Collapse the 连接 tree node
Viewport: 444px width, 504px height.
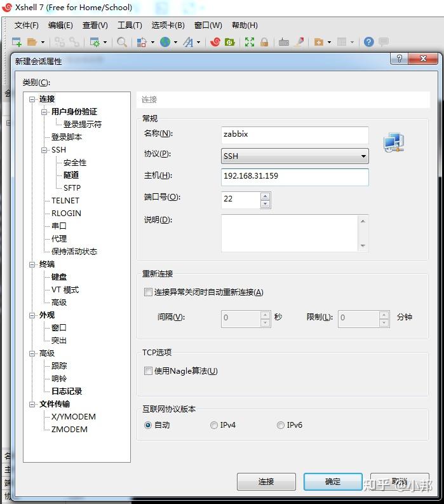click(32, 99)
